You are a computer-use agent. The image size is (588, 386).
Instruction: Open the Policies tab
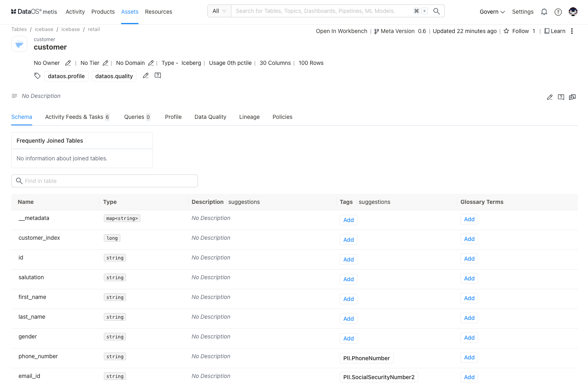point(283,117)
